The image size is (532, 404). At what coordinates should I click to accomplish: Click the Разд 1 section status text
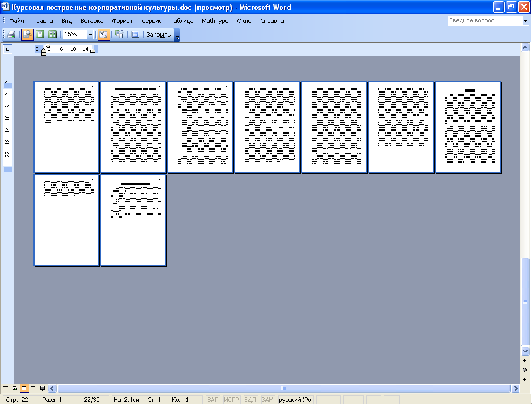point(52,400)
